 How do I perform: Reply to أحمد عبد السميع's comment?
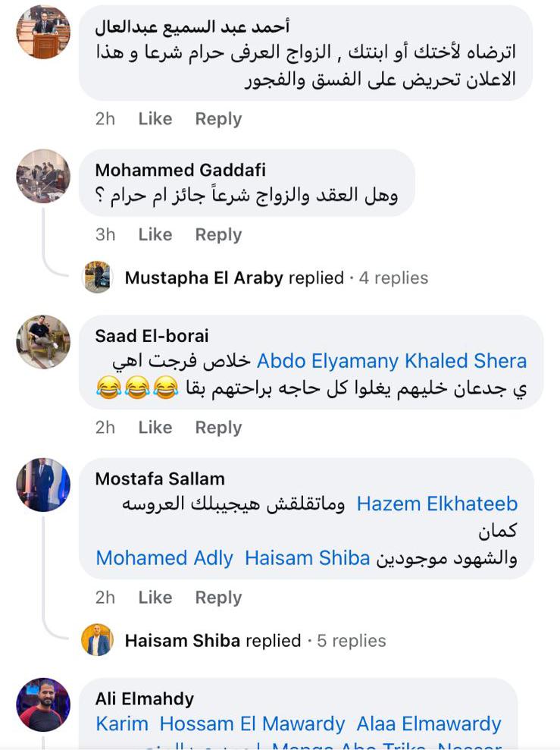coord(218,119)
